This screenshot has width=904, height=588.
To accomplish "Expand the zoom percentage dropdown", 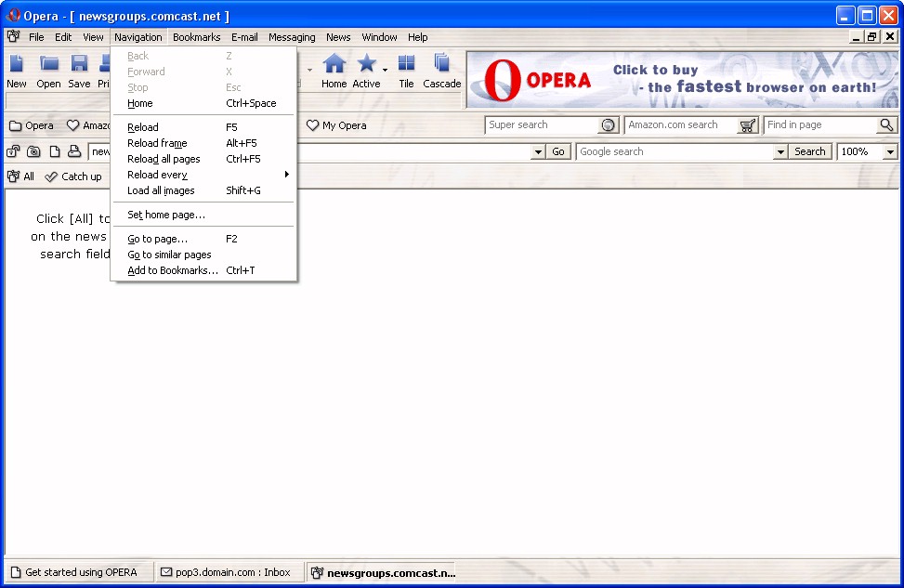I will click(x=890, y=151).
